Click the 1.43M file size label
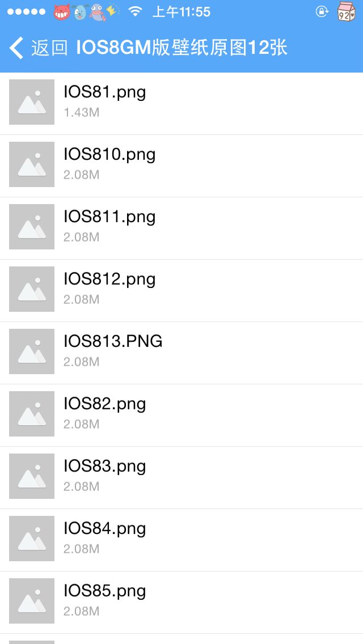Image resolution: width=363 pixels, height=644 pixels. (81, 112)
